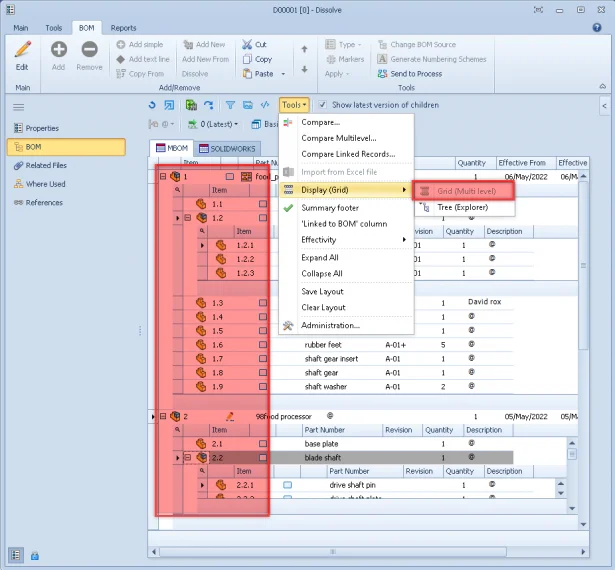The height and width of the screenshot is (570, 615).
Task: Collapse the tree node for item 1
Action: click(x=163, y=176)
